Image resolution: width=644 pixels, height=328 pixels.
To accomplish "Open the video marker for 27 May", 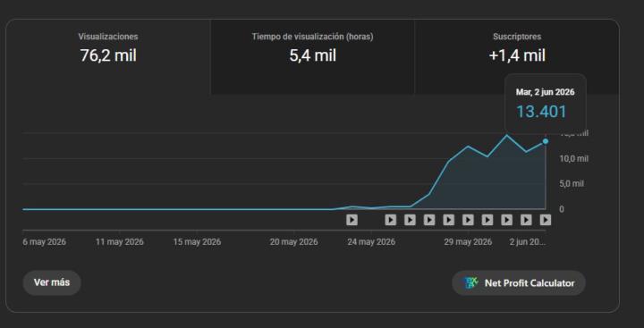I will (x=429, y=220).
